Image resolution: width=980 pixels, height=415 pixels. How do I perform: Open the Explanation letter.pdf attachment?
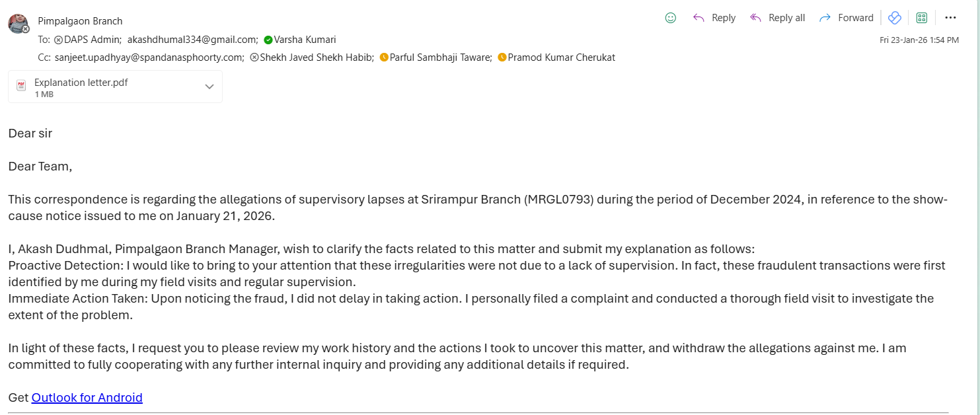[81, 83]
